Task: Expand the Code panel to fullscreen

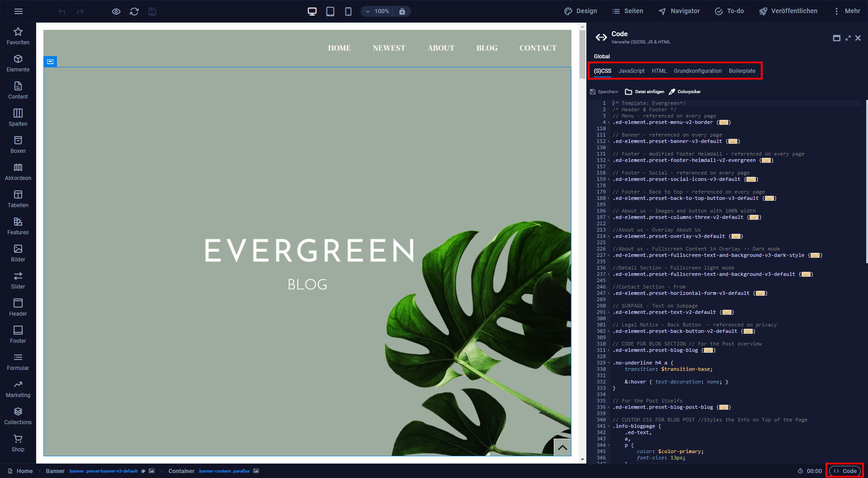Action: (848, 38)
